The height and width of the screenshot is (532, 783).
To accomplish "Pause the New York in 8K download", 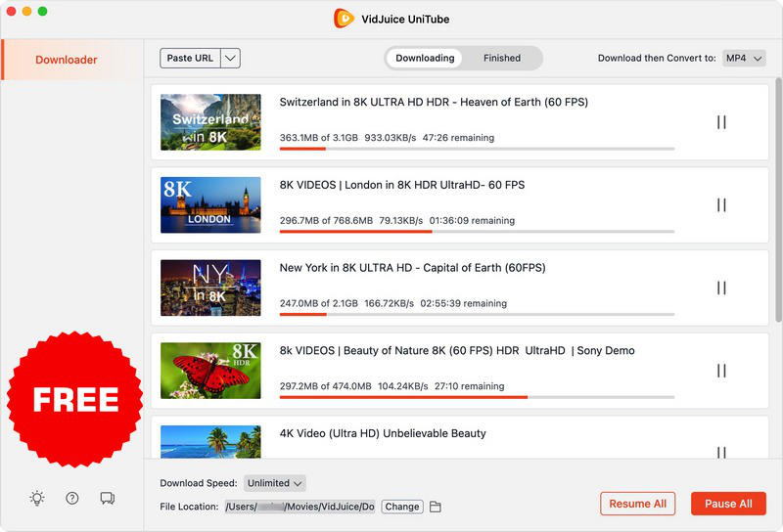I will click(x=721, y=288).
